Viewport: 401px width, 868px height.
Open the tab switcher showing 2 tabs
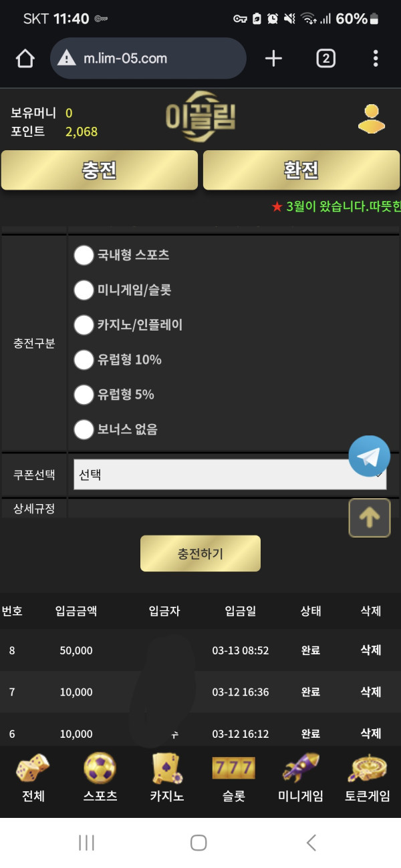pyautogui.click(x=325, y=59)
